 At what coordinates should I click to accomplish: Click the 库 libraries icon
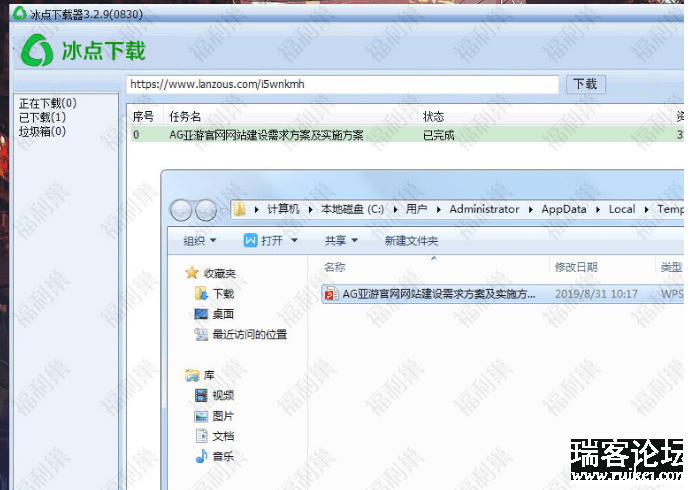[192, 375]
